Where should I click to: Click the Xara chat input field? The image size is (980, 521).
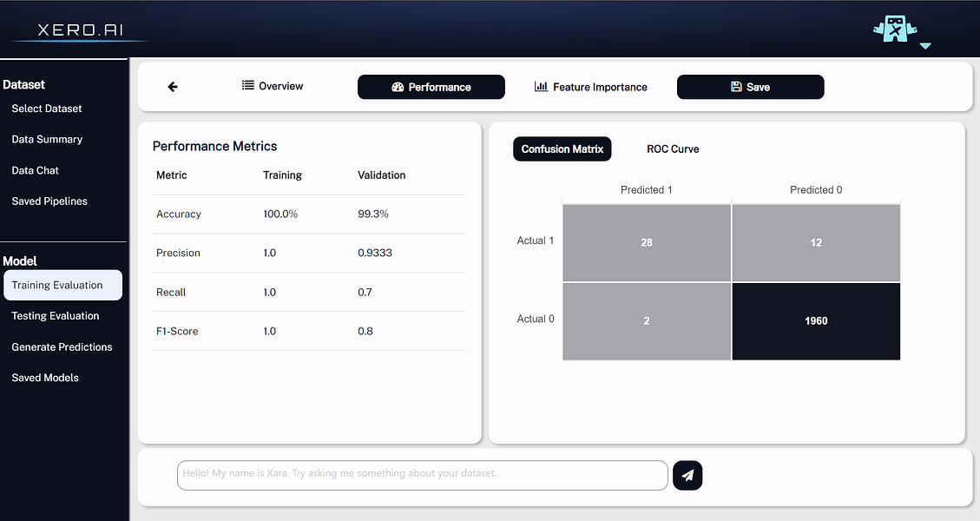click(x=422, y=475)
